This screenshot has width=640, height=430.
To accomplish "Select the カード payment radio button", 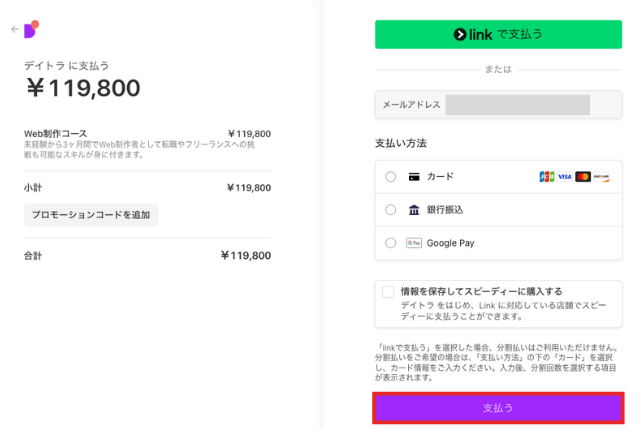I will coord(391,177).
